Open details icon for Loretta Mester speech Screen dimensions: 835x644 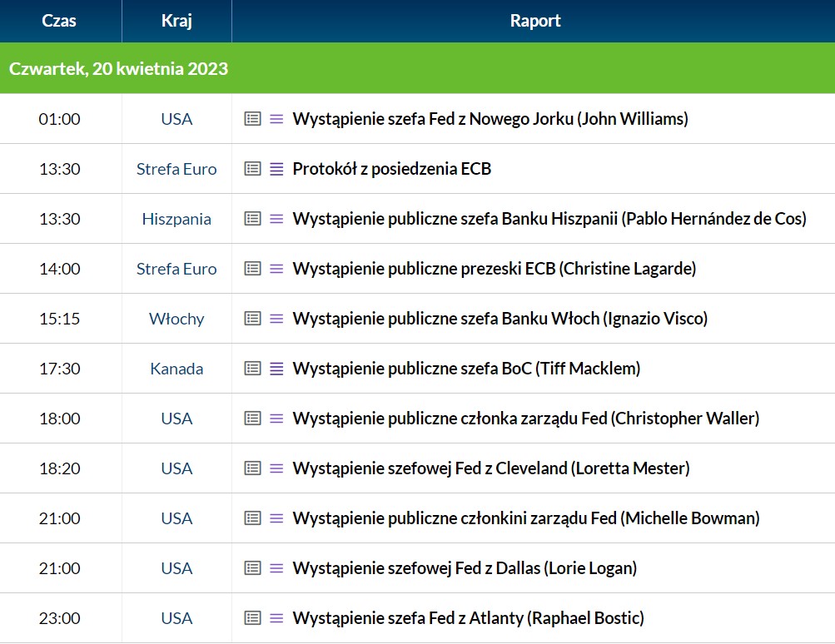point(252,468)
